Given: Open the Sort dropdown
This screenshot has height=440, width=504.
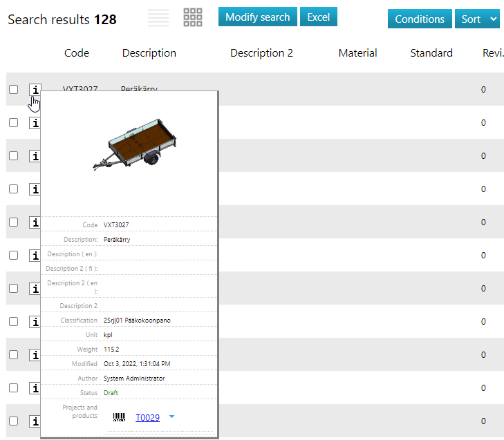Looking at the screenshot, I should point(477,19).
